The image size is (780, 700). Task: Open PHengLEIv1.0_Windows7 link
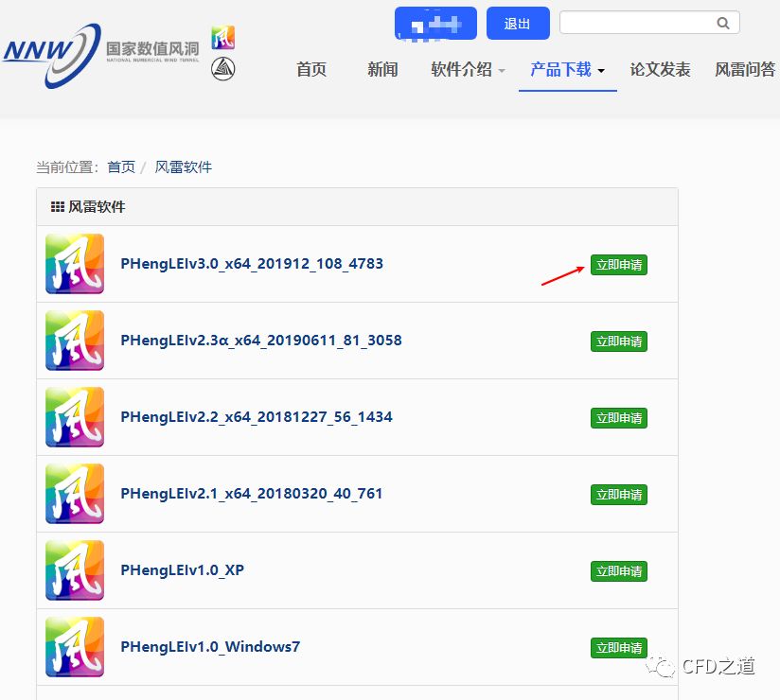click(x=210, y=646)
